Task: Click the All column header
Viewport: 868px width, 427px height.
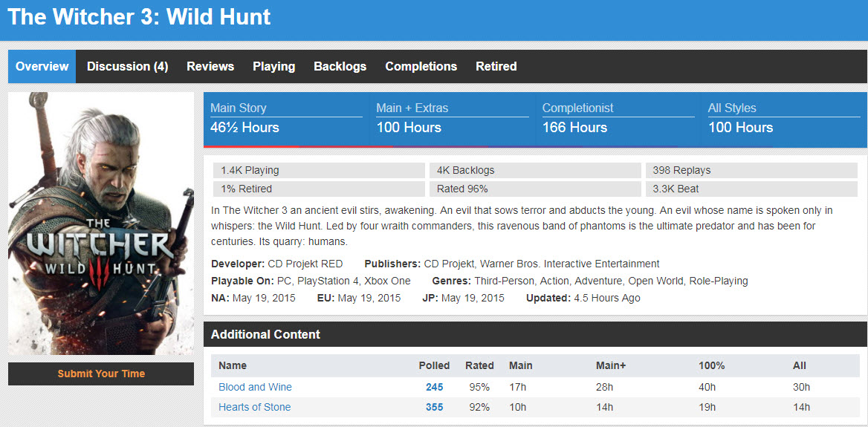Action: (x=800, y=365)
